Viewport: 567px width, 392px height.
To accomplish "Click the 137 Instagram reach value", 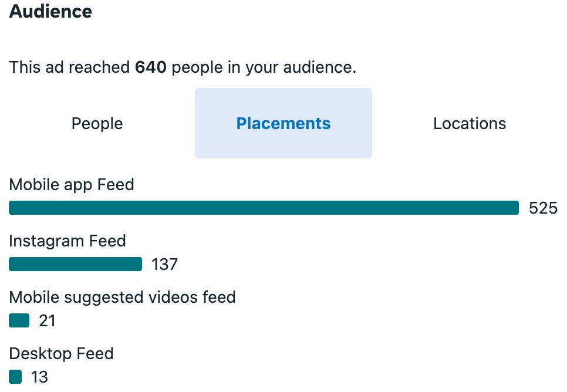I will pos(164,265).
